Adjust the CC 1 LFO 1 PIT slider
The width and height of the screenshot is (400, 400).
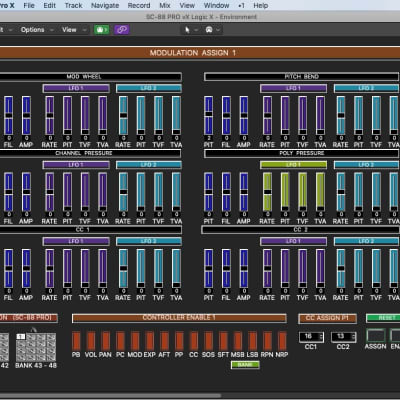point(67,268)
